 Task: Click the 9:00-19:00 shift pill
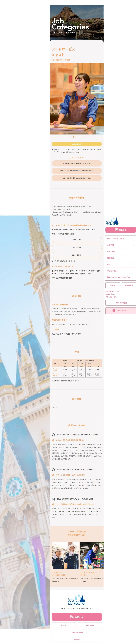77,248
